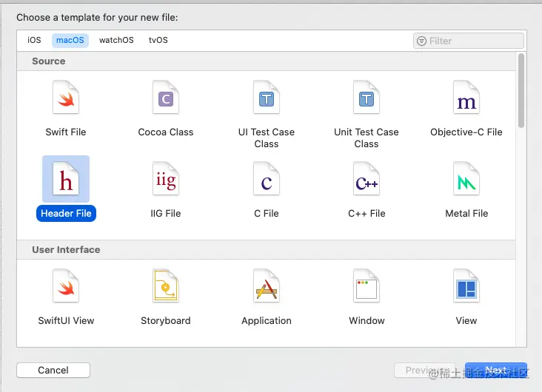Click the "UI Test Case Class" label
542x392 pixels.
pos(266,138)
